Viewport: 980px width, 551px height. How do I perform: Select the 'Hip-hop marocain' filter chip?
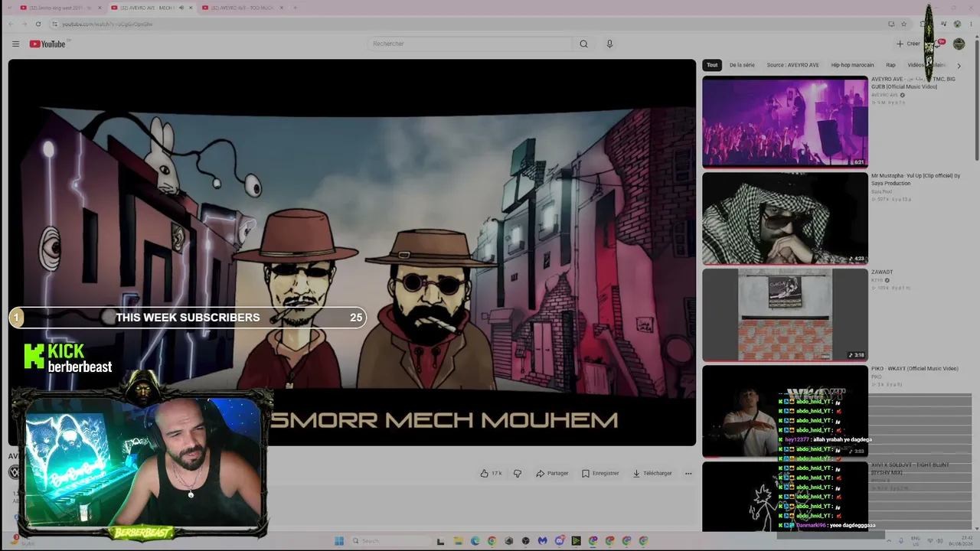pyautogui.click(x=852, y=65)
